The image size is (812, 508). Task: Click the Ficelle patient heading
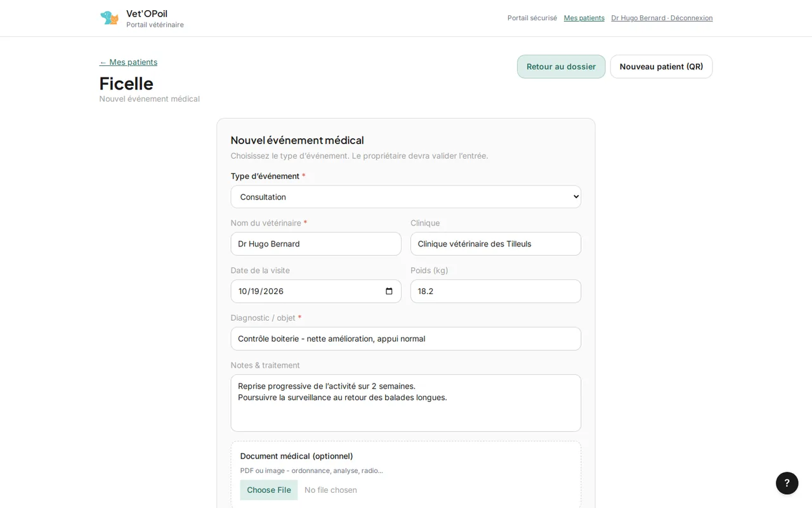[126, 83]
